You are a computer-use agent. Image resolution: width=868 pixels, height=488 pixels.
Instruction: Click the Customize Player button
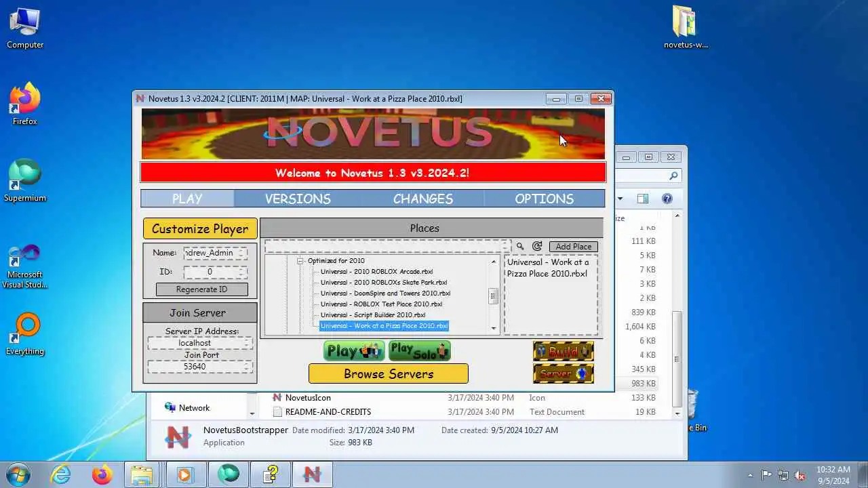coord(200,228)
